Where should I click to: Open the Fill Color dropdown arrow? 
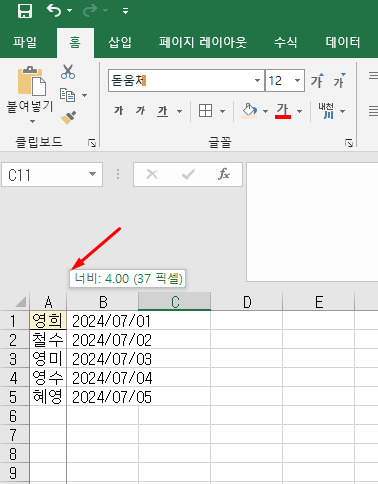click(265, 111)
